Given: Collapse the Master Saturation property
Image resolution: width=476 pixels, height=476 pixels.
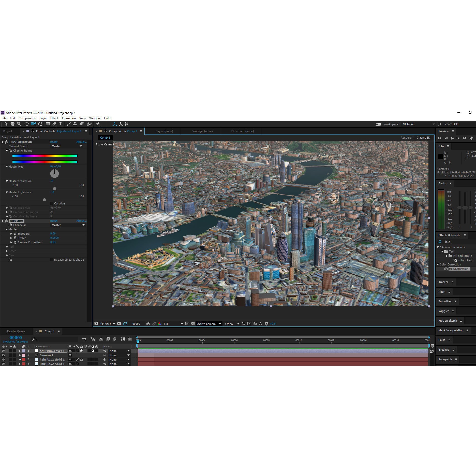Looking at the screenshot, I should [7, 181].
